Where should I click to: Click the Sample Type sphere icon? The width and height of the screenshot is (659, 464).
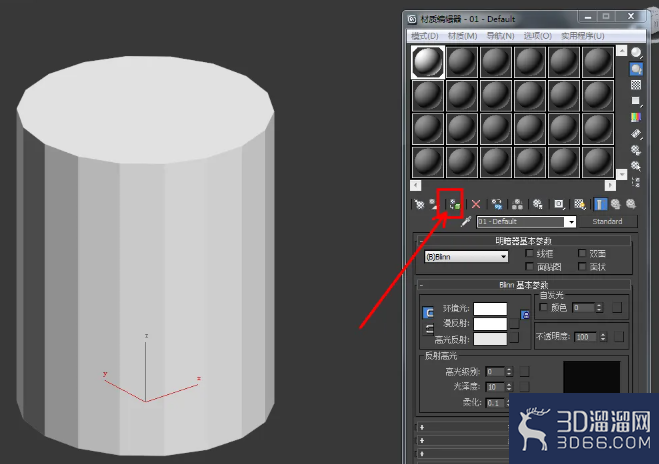[636, 53]
